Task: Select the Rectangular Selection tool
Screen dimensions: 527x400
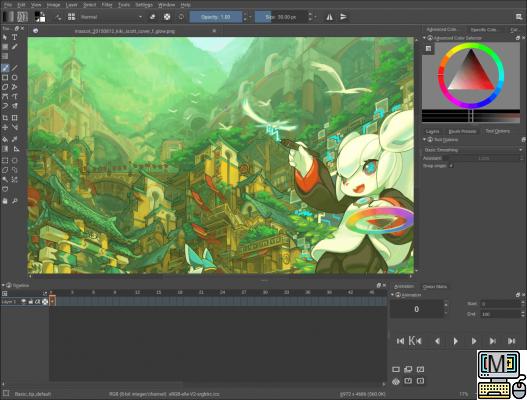Action: click(x=5, y=160)
